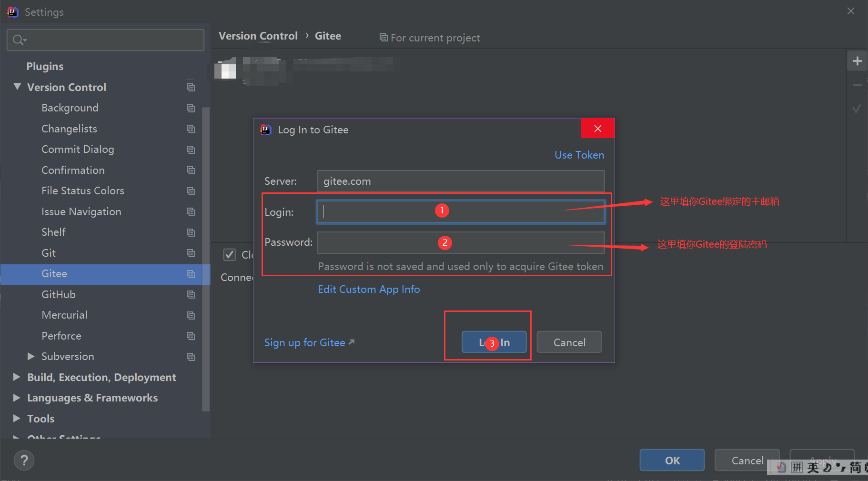868x481 pixels.
Task: Click the search magnifier icon in settings
Action: [19, 40]
